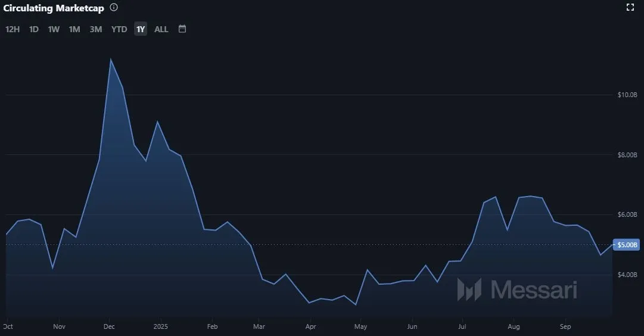The height and width of the screenshot is (336, 644).
Task: Click the Apr label on the x-axis
Action: [x=310, y=326]
